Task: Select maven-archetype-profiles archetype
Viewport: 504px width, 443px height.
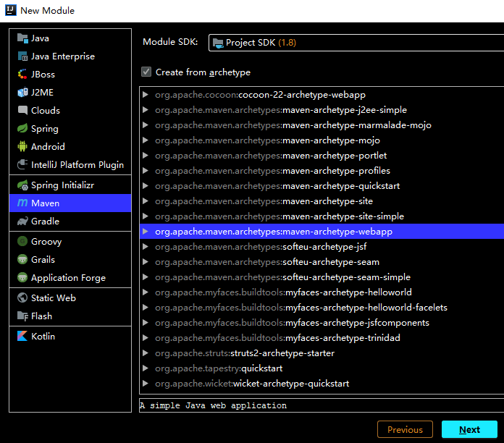Action: pos(322,171)
